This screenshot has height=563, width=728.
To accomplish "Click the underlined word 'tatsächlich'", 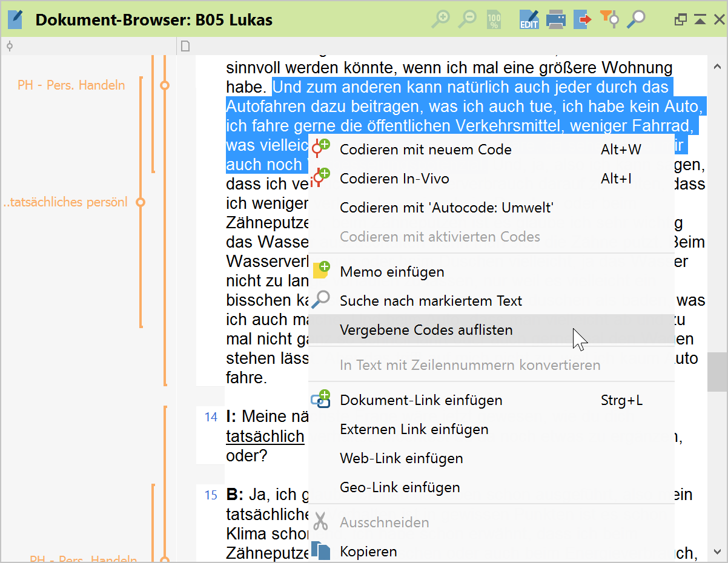I will [x=265, y=436].
